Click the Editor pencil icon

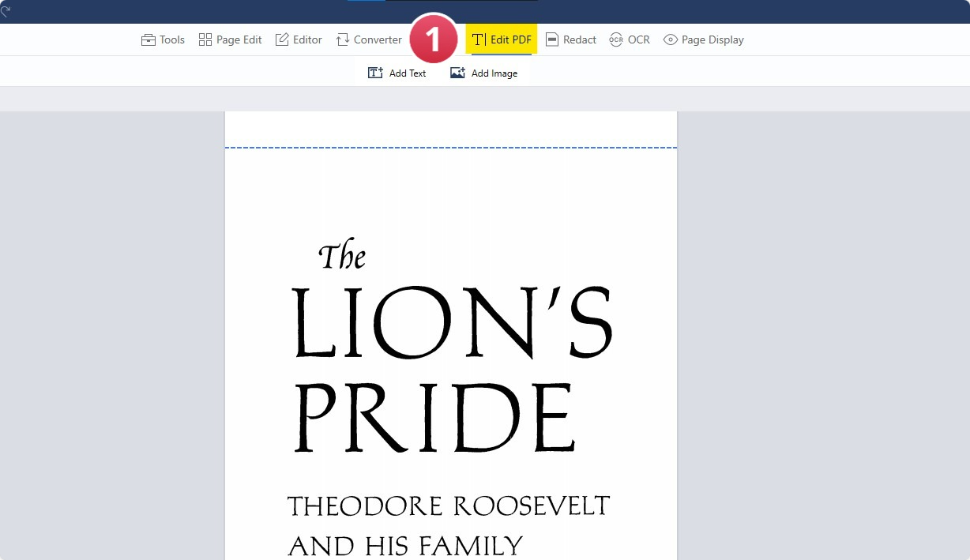point(282,39)
